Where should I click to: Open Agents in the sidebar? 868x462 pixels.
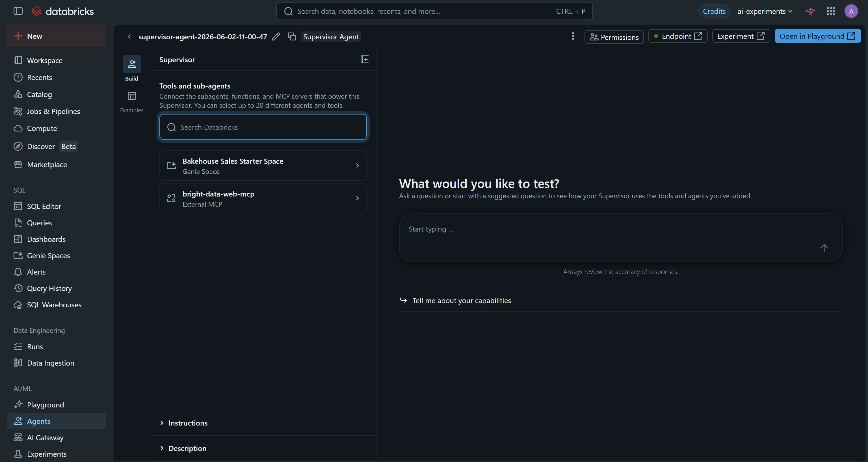pyautogui.click(x=56, y=421)
